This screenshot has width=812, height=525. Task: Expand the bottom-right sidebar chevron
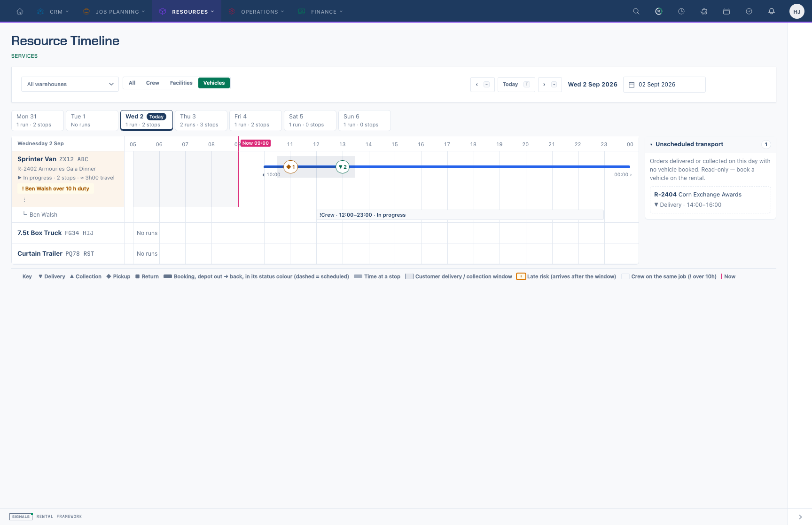click(800, 517)
